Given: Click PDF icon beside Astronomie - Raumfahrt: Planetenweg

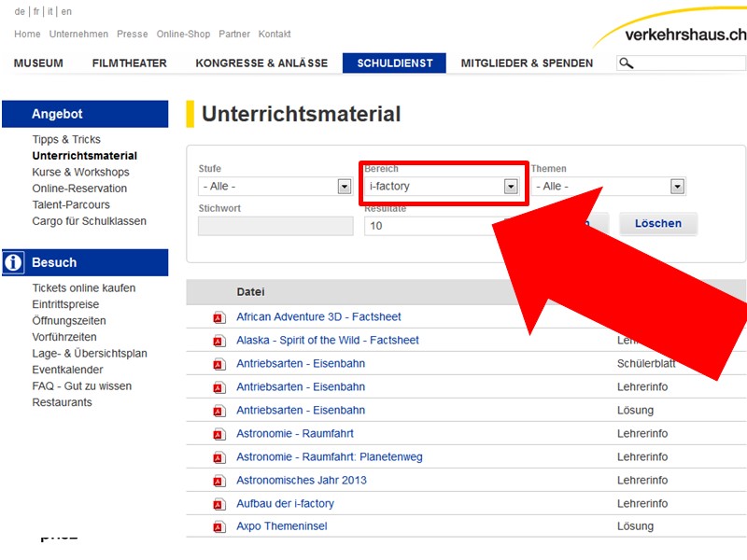Looking at the screenshot, I should tap(218, 457).
